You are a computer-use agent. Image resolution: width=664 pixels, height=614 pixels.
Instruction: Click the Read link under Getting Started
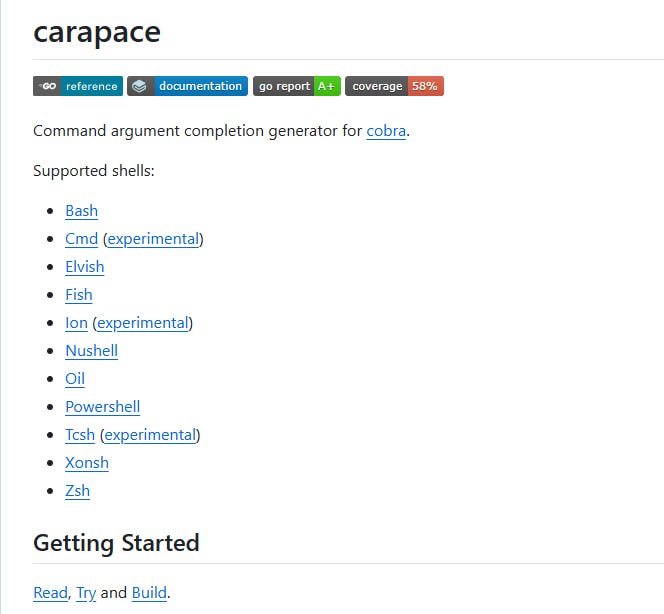click(50, 593)
